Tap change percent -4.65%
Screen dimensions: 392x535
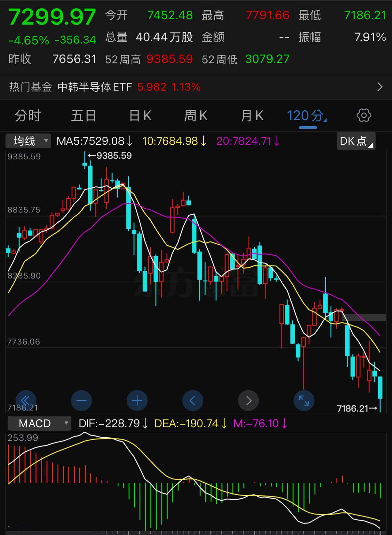[x=29, y=40]
